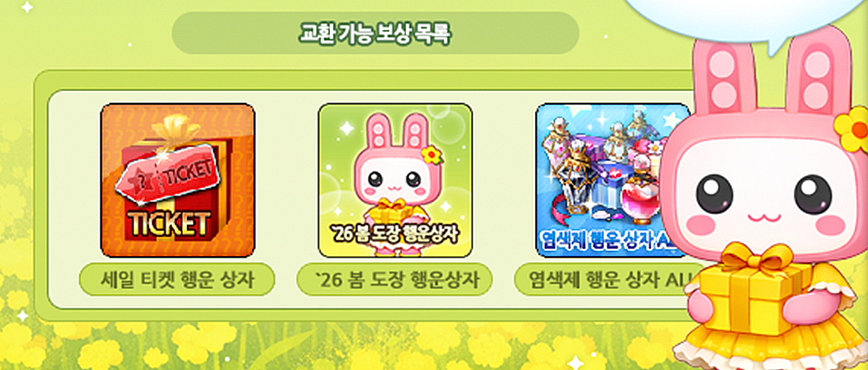Click the 세일 티켓 행운 상자 reward image
Image resolution: width=868 pixels, height=370 pixels.
tap(178, 181)
